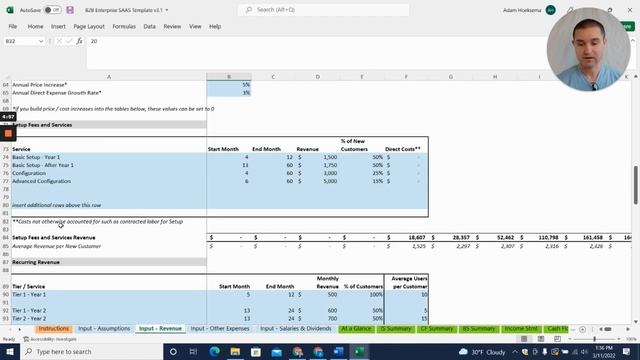Switch to IS Summary sheet tab
640x360 pixels.
click(396, 329)
